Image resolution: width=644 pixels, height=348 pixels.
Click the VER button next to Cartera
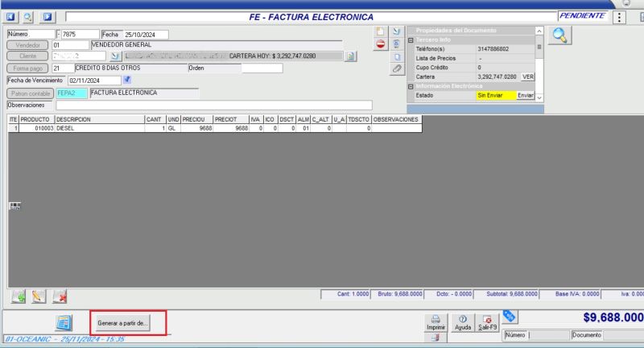coord(528,77)
